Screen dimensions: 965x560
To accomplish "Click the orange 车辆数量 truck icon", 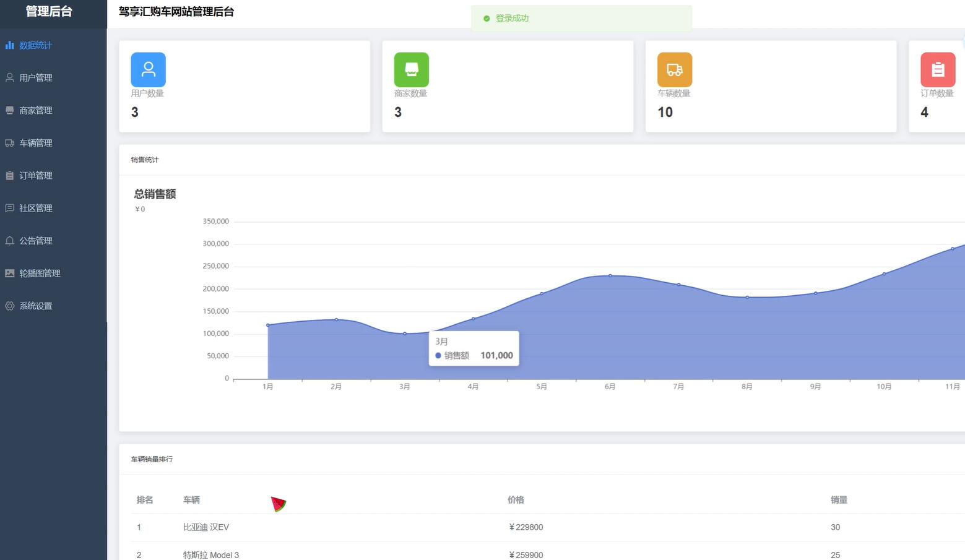I will (x=675, y=69).
